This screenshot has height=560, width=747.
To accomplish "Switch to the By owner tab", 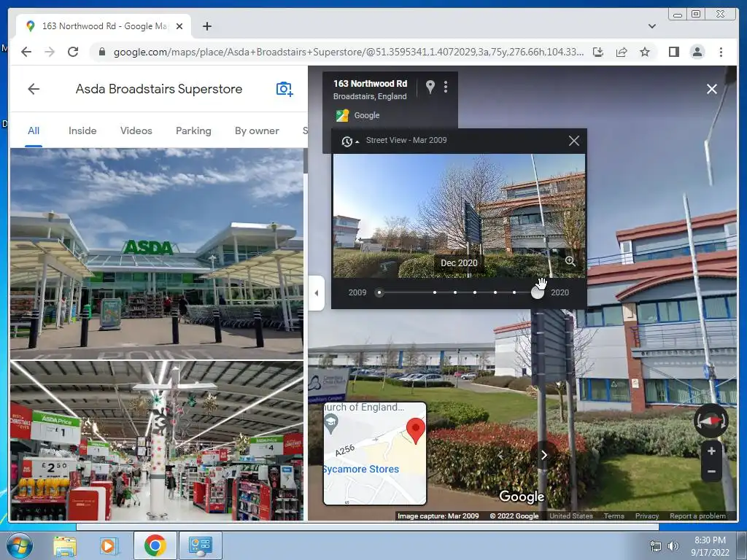I will [x=257, y=131].
